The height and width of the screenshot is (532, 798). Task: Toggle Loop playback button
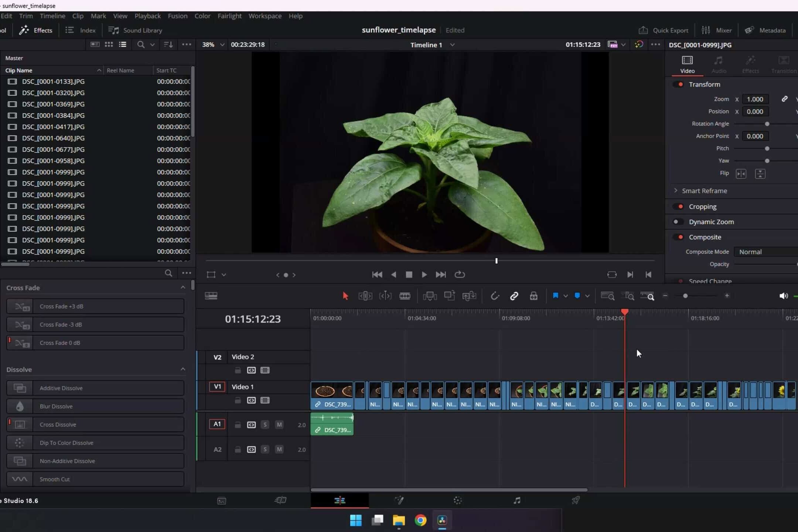tap(460, 274)
